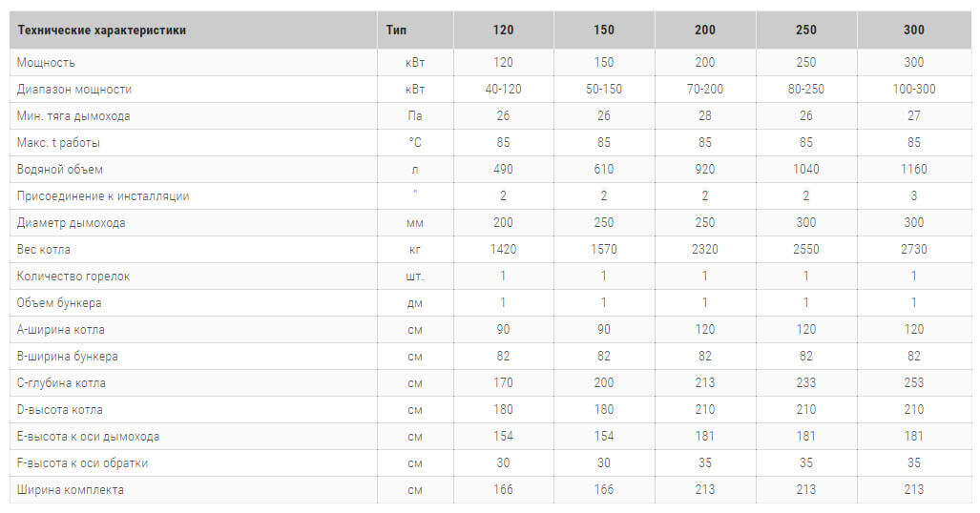
Task: Select the power range value "40-120"
Action: [x=503, y=89]
